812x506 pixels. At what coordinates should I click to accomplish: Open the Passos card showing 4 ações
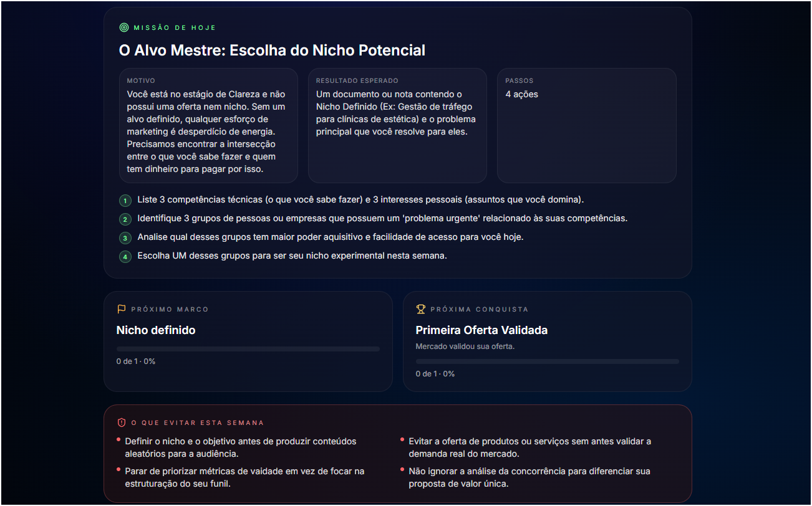coord(587,125)
